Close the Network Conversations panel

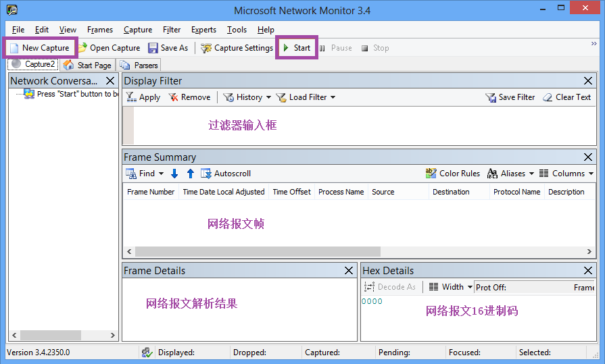[x=110, y=81]
